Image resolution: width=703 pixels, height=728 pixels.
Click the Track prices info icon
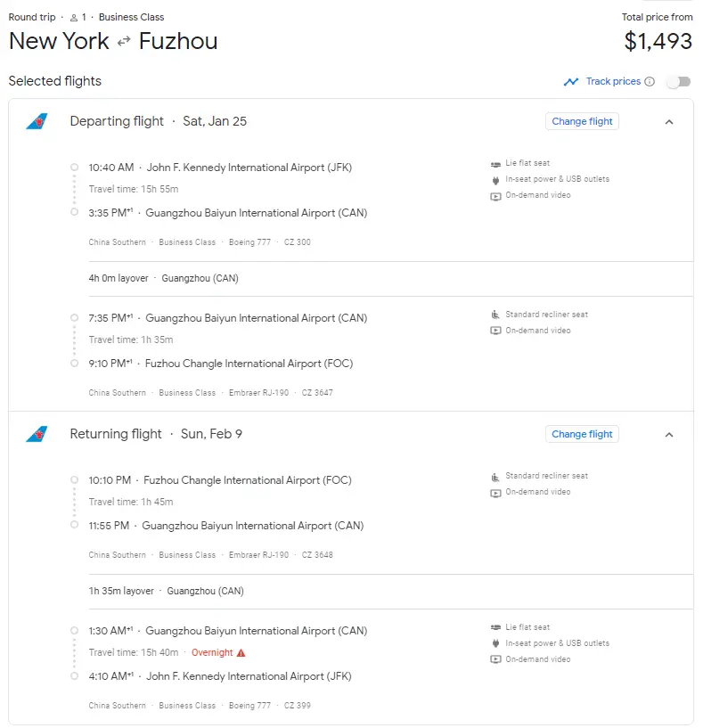tap(650, 82)
